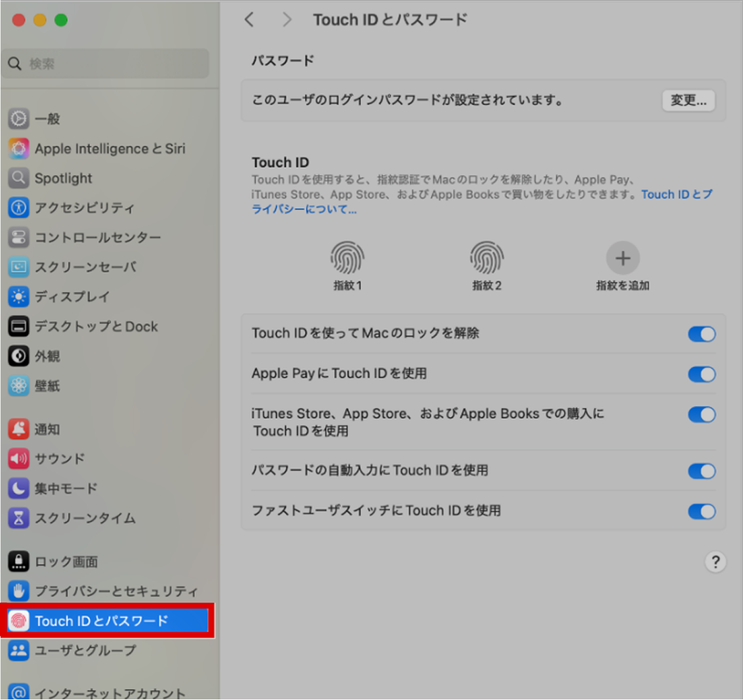
Task: Open the スクリーンタイム hourglass icon
Action: click(x=18, y=518)
